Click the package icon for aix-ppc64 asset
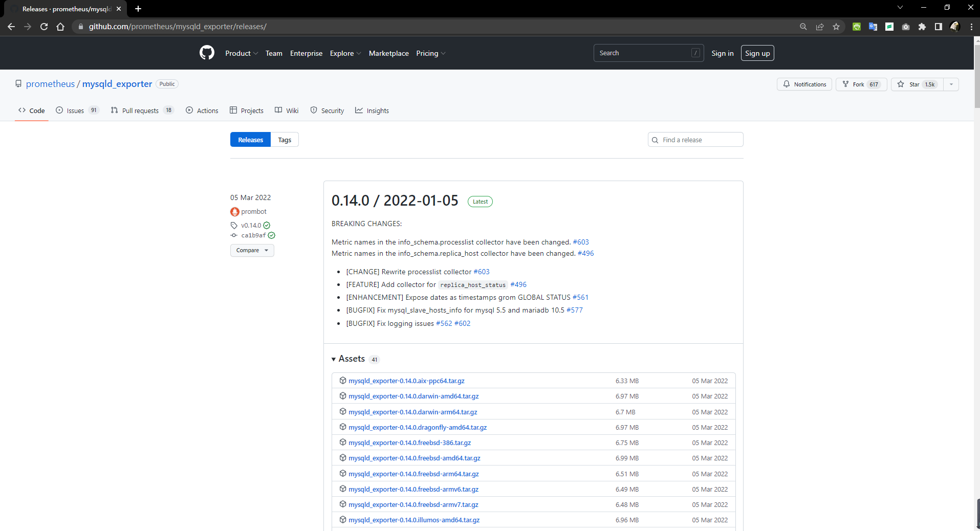The height and width of the screenshot is (531, 980). pos(343,380)
